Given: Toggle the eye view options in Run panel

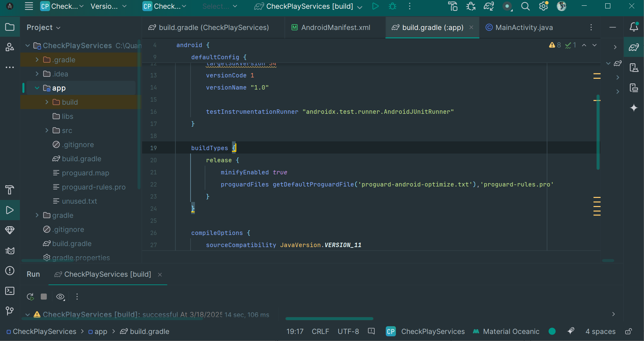Looking at the screenshot, I should pos(60,297).
